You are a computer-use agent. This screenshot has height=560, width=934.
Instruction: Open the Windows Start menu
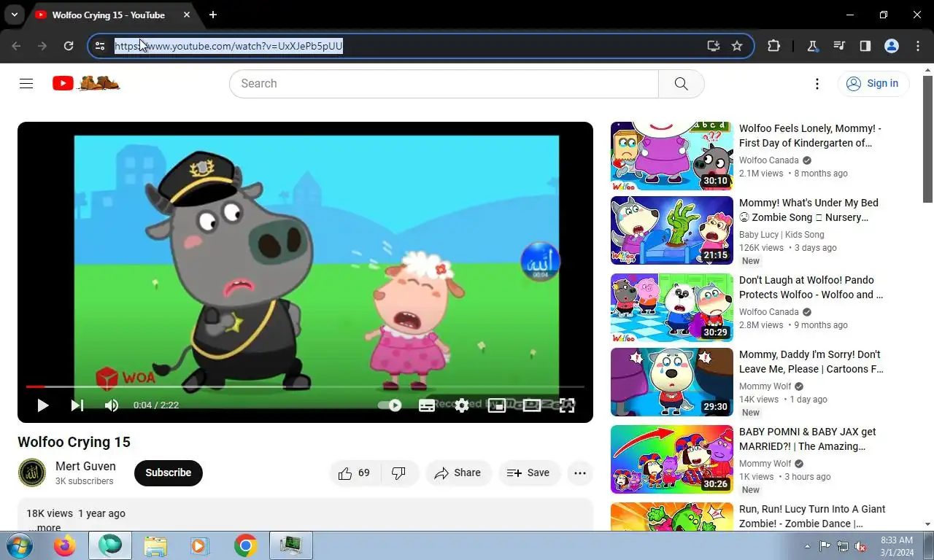point(19,545)
